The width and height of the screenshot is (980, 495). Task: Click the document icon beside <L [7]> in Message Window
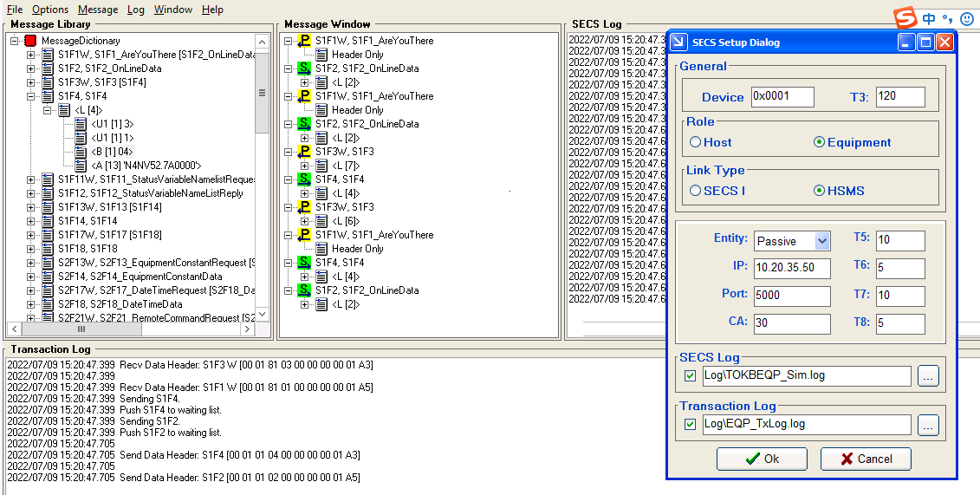point(321,166)
